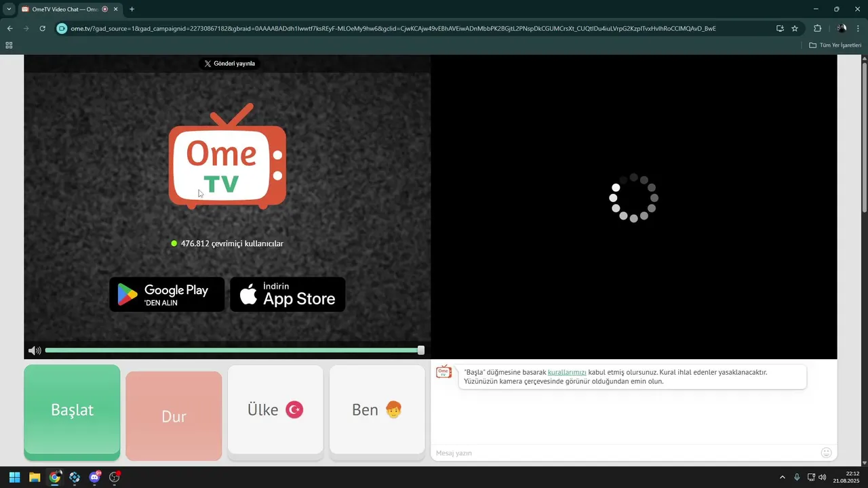The image size is (868, 488).
Task: Click the Dur stop button
Action: (174, 416)
